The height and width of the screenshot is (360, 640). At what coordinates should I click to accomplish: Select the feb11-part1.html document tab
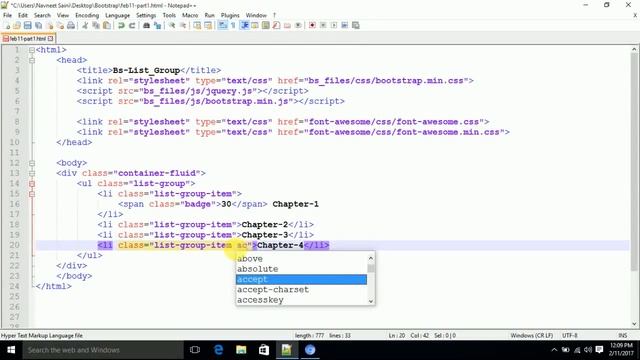(x=27, y=39)
